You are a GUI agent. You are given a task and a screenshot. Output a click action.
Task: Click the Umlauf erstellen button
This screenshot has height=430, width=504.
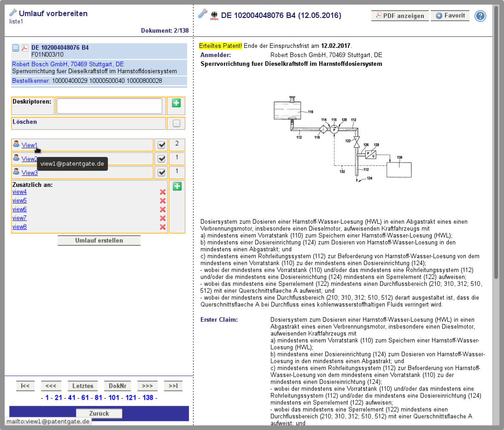(x=99, y=240)
